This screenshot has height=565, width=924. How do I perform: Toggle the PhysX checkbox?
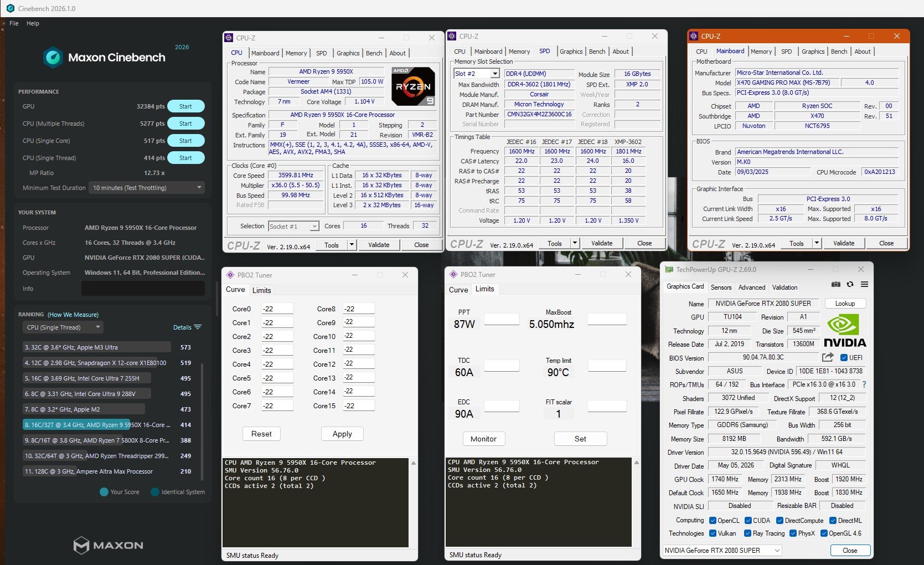pos(793,533)
